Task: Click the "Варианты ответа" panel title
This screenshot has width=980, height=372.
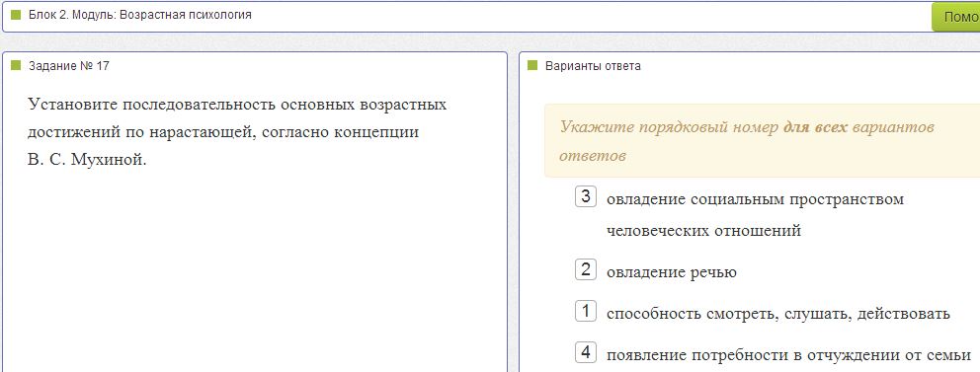Action: (x=593, y=65)
